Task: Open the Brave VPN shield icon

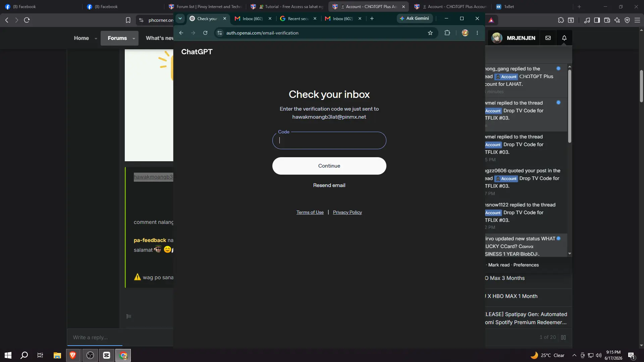Action: pos(627,20)
